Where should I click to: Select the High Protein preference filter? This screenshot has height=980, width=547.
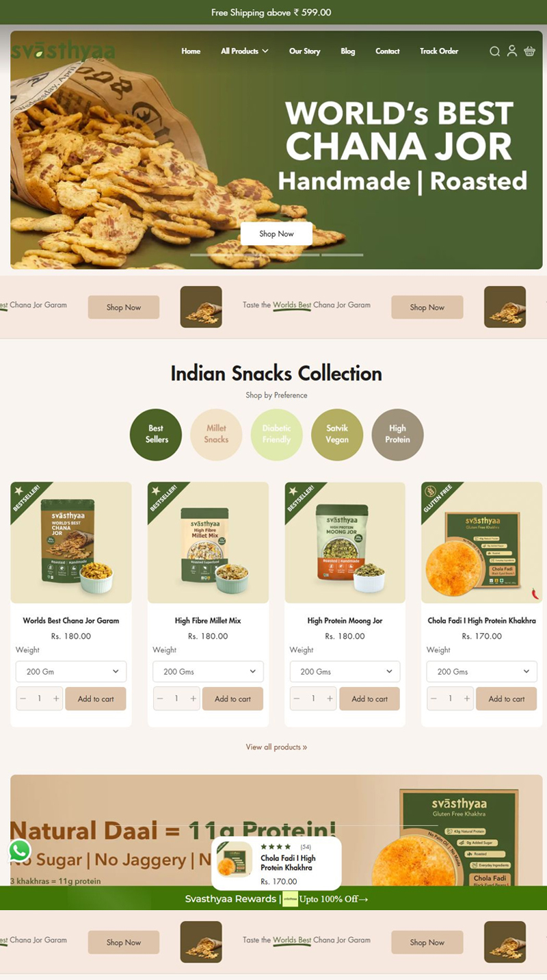(x=397, y=435)
